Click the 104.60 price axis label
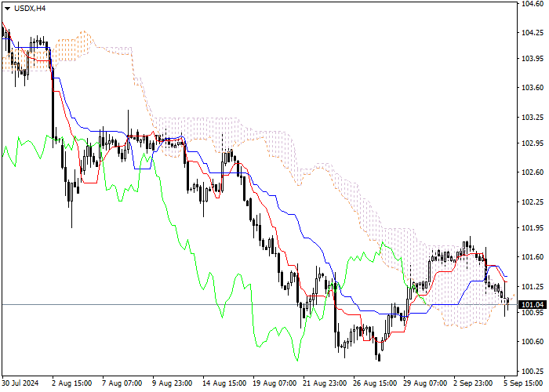549x392 pixels. (533, 4)
